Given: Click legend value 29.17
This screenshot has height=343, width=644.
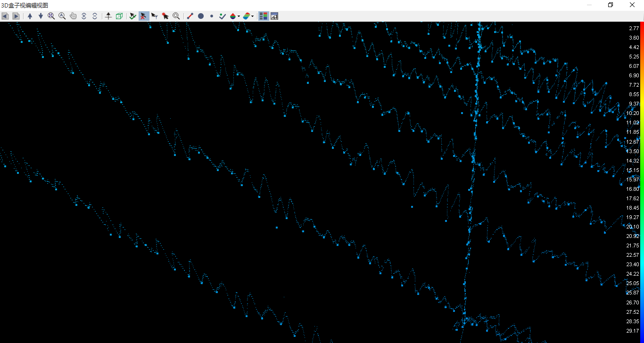Looking at the screenshot, I should 633,331.
